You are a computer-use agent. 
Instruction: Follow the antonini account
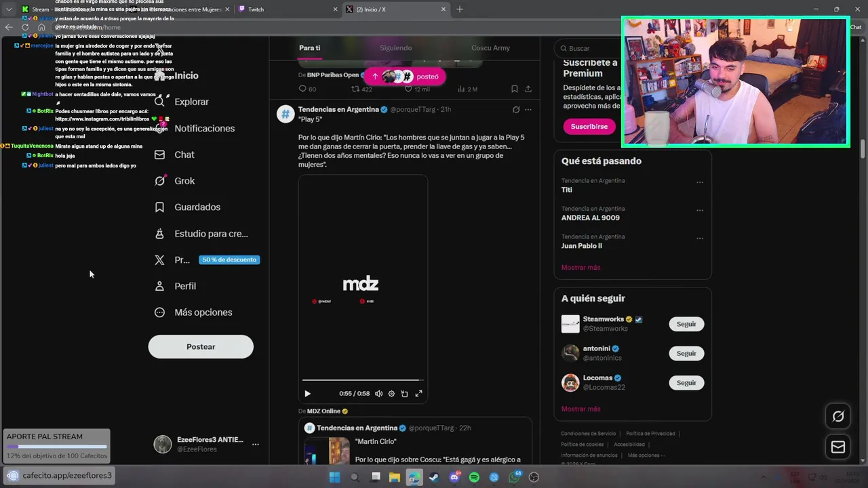click(686, 353)
